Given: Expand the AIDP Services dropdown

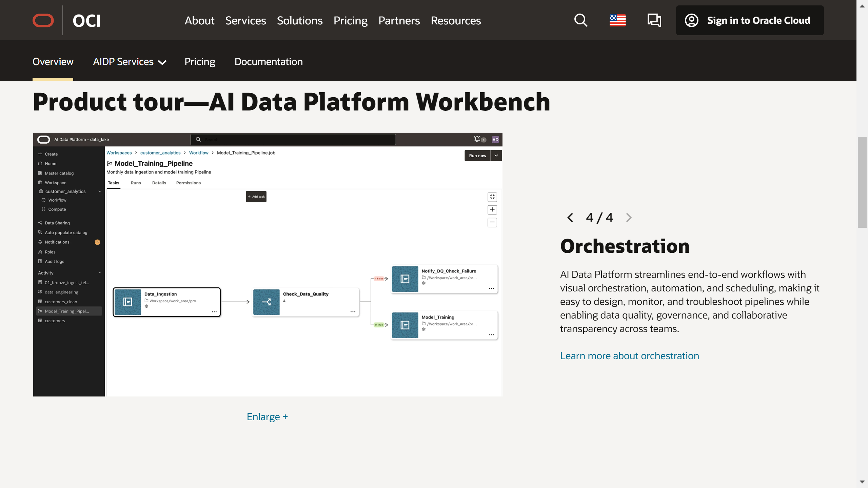Looking at the screenshot, I should click(130, 62).
